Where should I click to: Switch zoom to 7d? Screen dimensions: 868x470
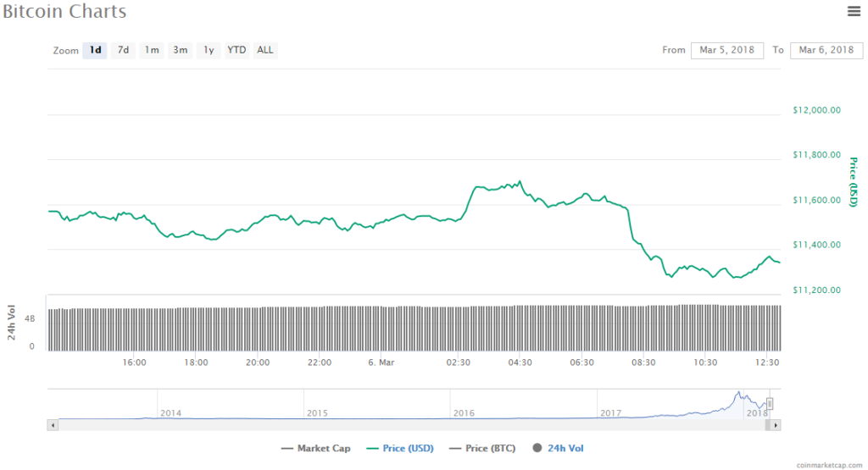pyautogui.click(x=123, y=50)
